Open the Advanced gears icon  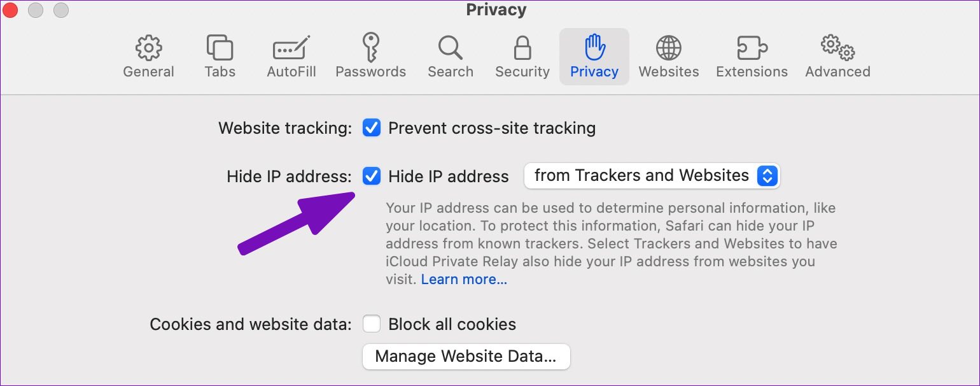pos(837,48)
